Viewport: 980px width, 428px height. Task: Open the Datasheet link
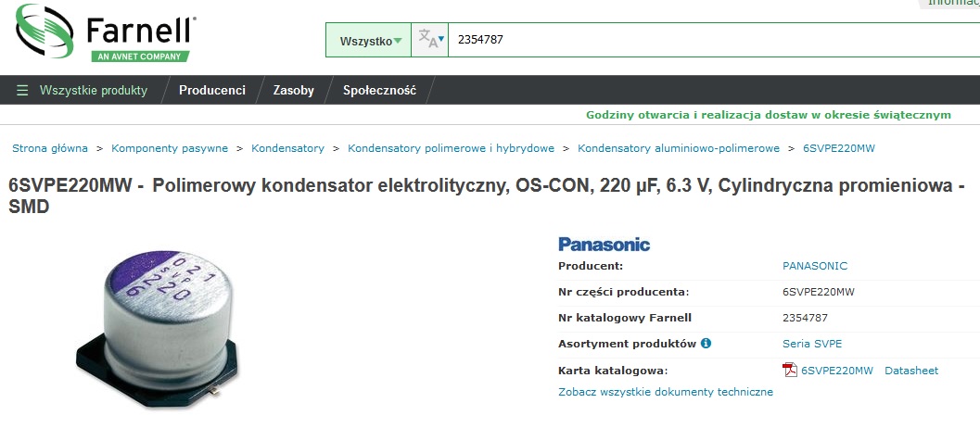point(910,371)
